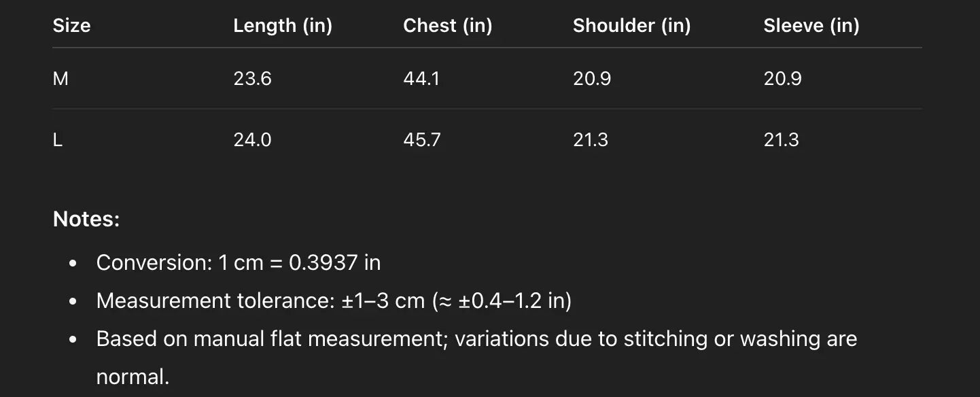Image resolution: width=980 pixels, height=397 pixels.
Task: Click the 21.3 value under Shoulder
Action: click(x=591, y=140)
